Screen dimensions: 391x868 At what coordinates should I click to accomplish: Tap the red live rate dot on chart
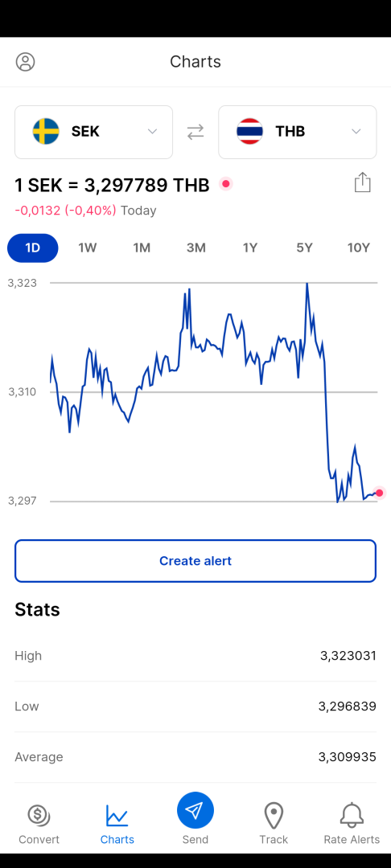[379, 493]
